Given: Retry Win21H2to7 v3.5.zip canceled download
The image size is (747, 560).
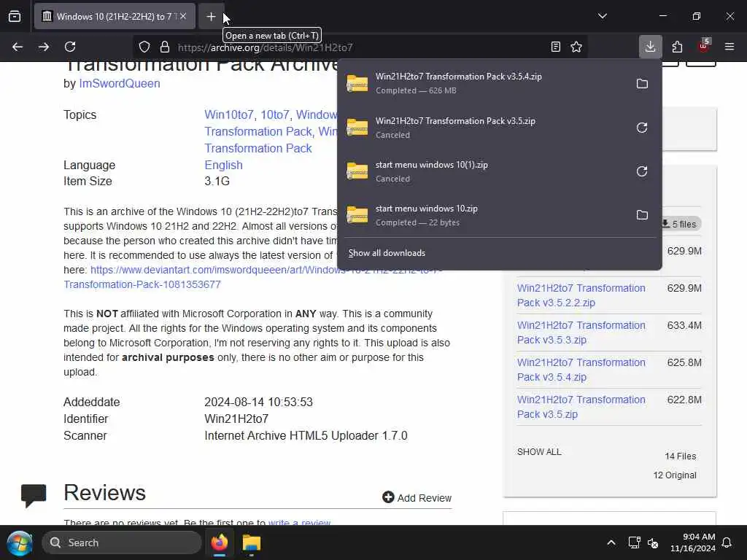Looking at the screenshot, I should point(642,128).
